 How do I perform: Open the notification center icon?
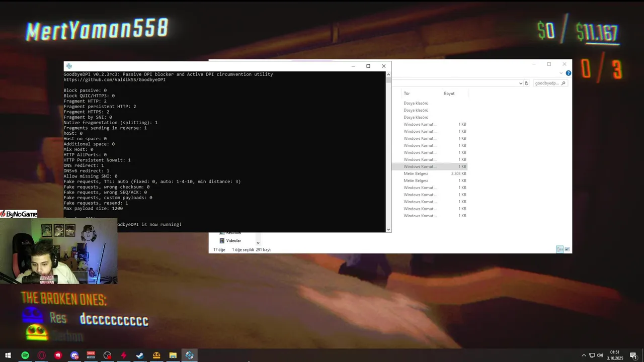[x=633, y=355]
